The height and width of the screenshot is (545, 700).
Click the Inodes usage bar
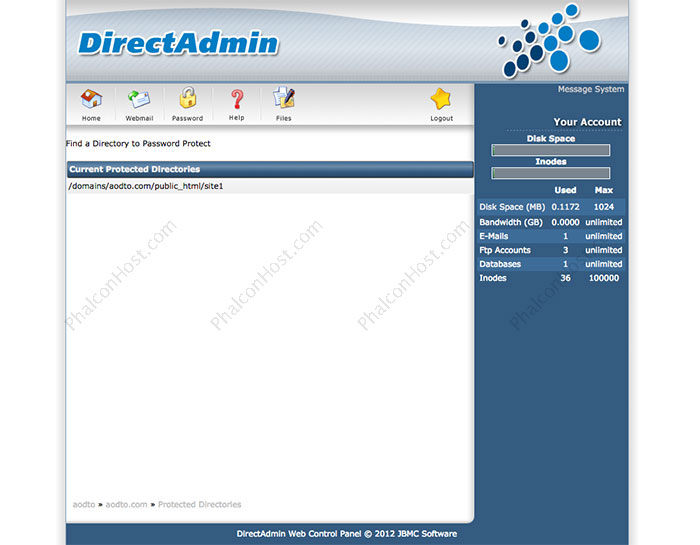(x=550, y=173)
